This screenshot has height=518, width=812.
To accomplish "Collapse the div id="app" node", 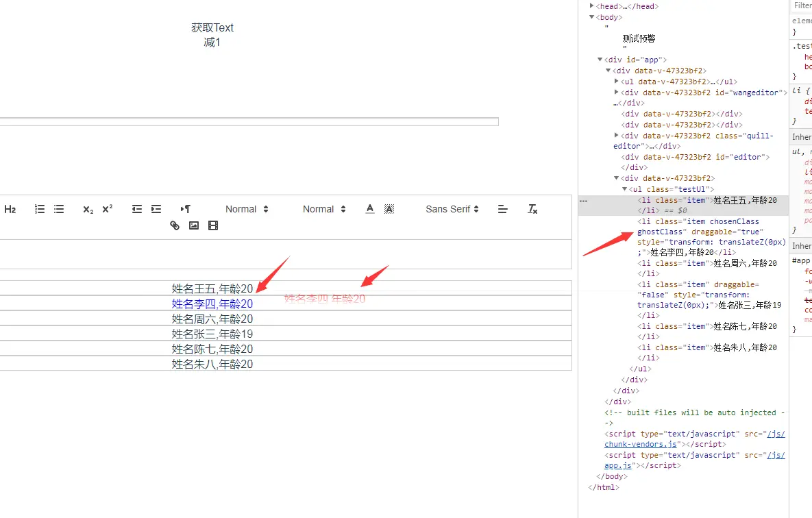I will (x=600, y=60).
